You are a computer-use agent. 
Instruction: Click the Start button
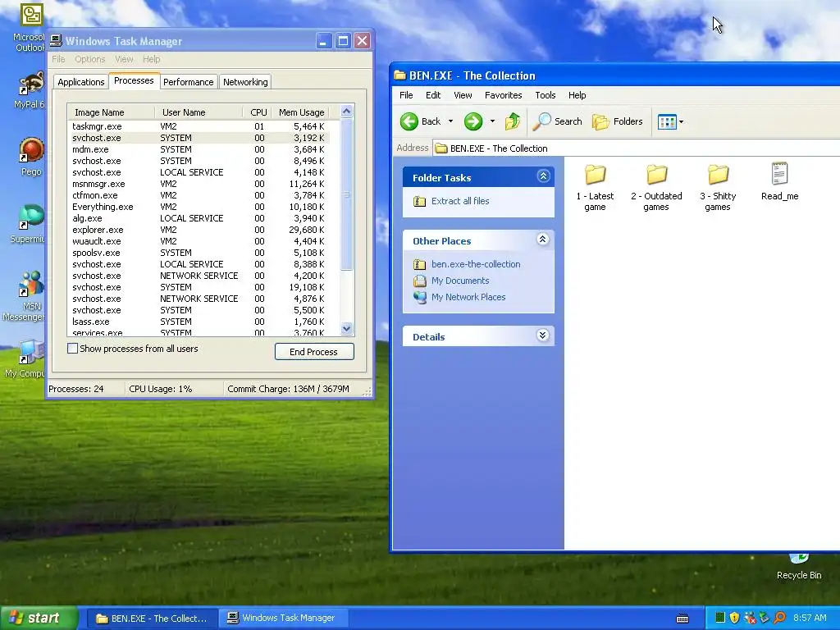point(39,619)
